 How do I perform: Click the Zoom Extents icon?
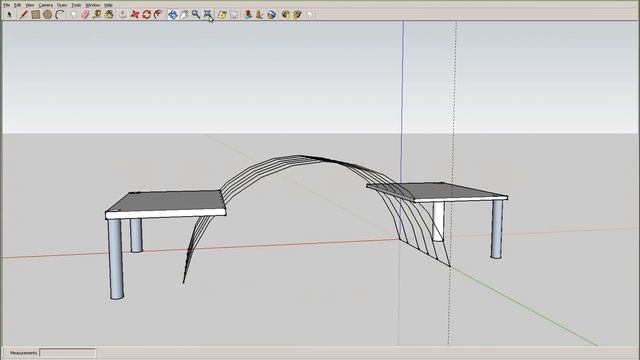coord(208,15)
